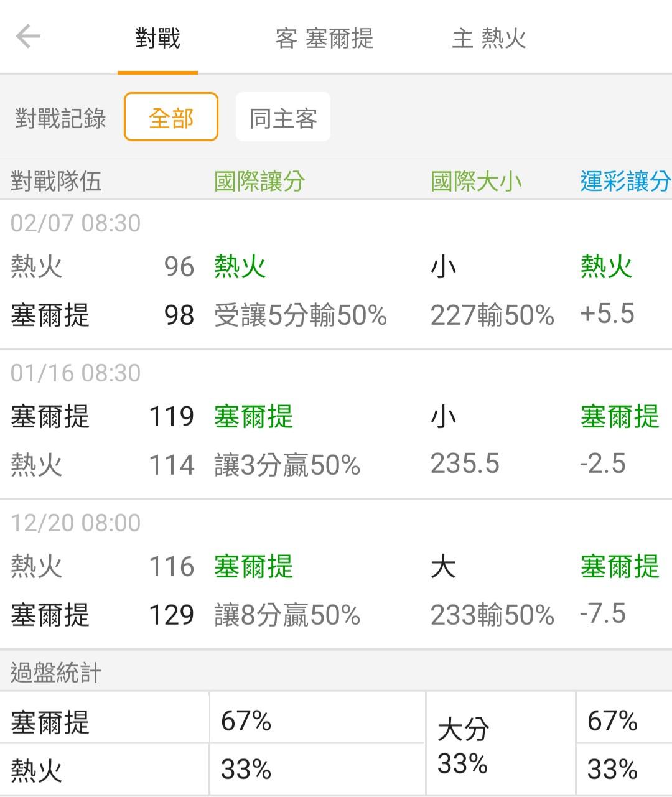Open the 02/07 08:30 match record
The width and height of the screenshot is (672, 797).
pyautogui.click(x=76, y=223)
